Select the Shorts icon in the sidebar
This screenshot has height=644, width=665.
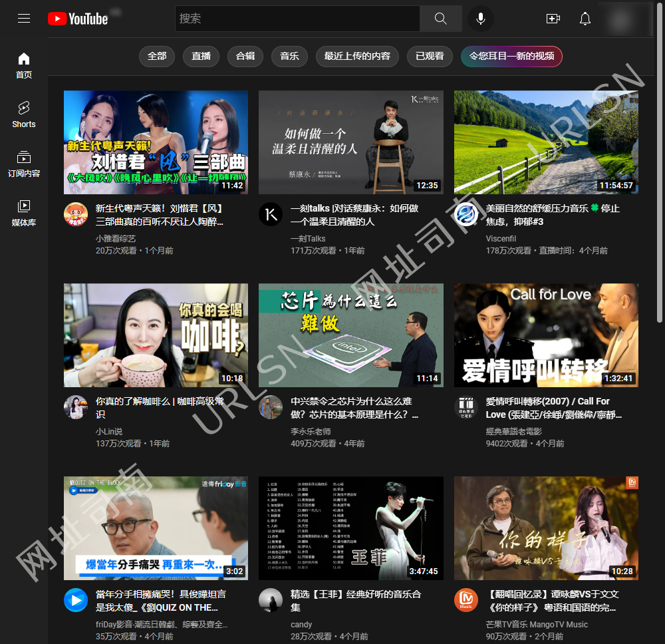coord(23,113)
